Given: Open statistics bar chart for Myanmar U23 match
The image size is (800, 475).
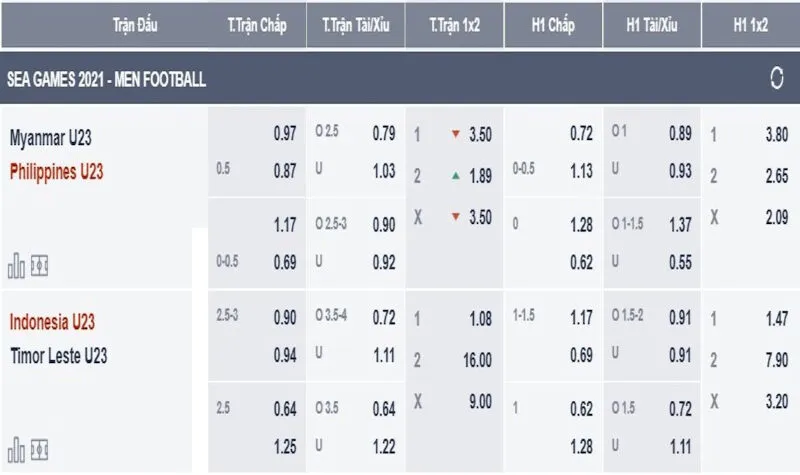Looking at the screenshot, I should coord(16,265).
